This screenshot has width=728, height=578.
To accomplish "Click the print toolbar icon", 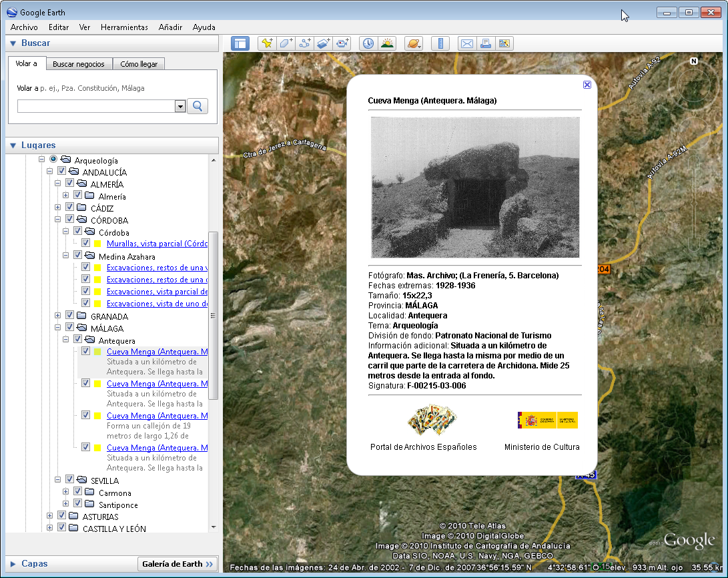I will [x=486, y=43].
